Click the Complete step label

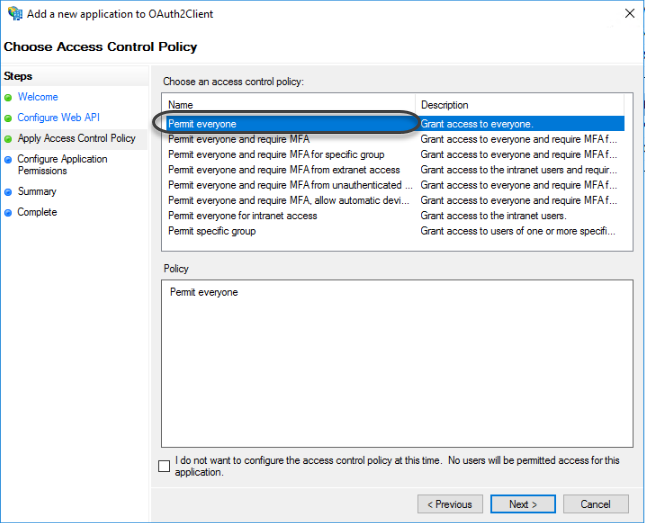[37, 212]
